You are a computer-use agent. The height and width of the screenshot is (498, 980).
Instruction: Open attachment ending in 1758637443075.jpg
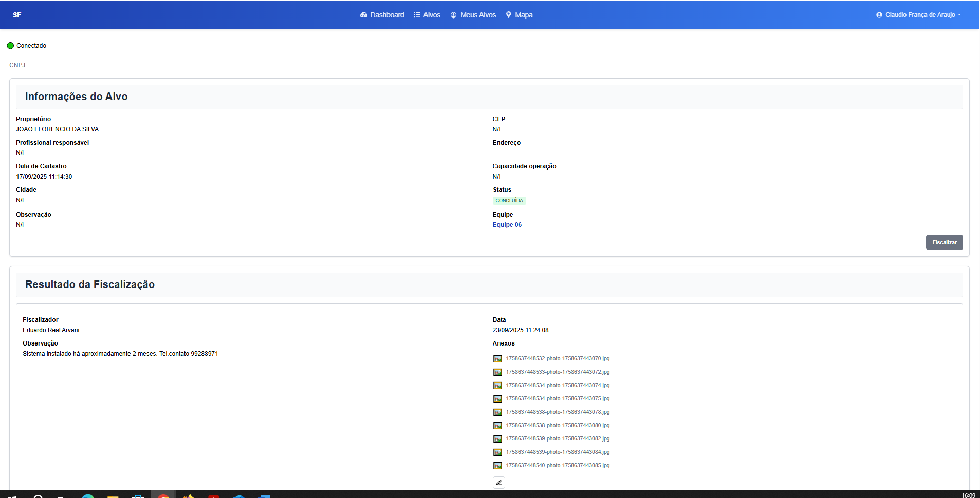click(x=558, y=399)
